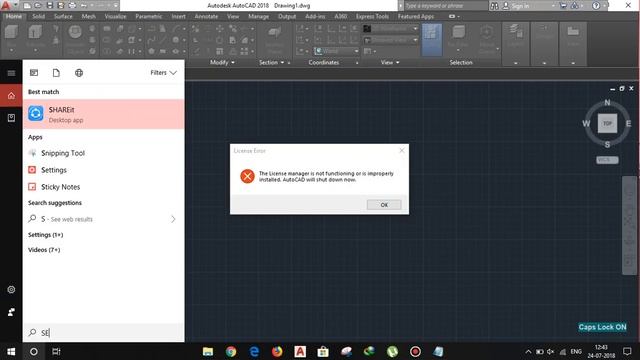This screenshot has height=360, width=640.
Task: Close the License Error dialog with X
Action: 402,151
